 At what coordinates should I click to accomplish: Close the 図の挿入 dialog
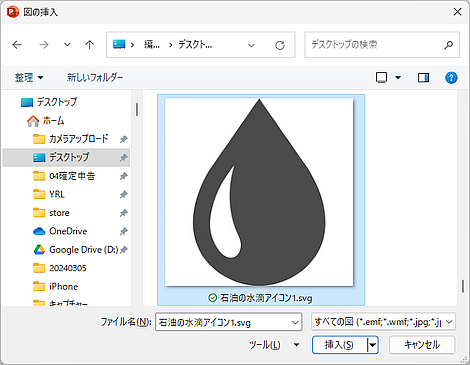coord(457,12)
